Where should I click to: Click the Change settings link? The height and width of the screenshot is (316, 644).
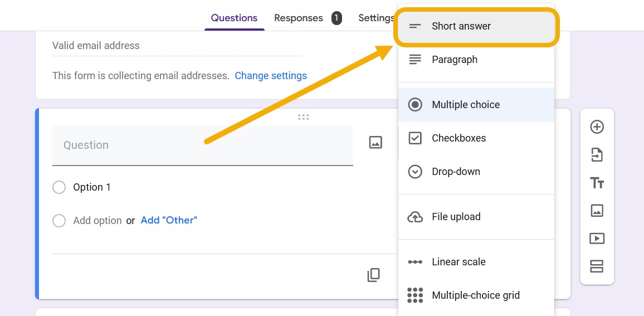271,75
